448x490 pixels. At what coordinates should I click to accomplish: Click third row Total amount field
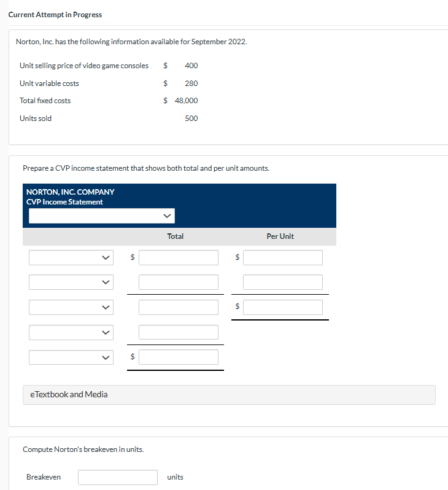tap(179, 307)
